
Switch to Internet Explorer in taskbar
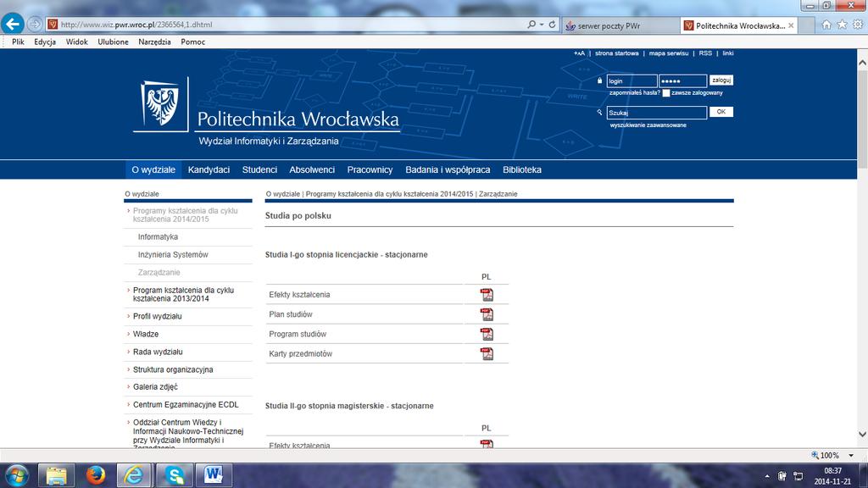(x=134, y=475)
